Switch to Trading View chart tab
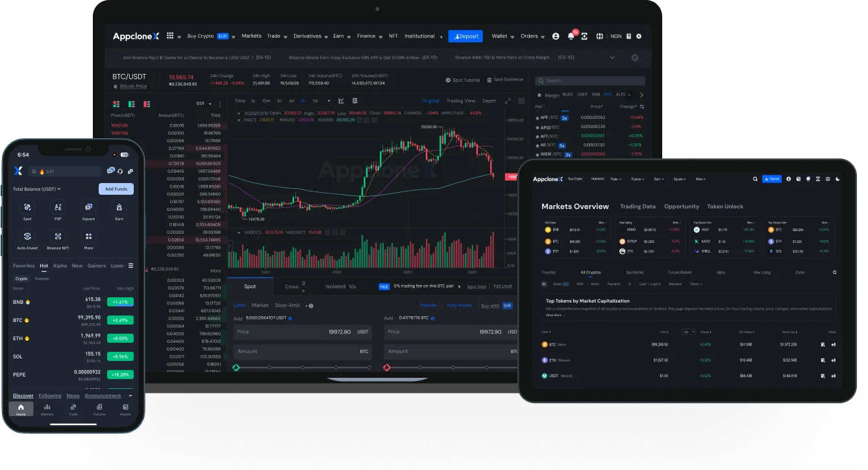This screenshot has width=868, height=470. (461, 101)
